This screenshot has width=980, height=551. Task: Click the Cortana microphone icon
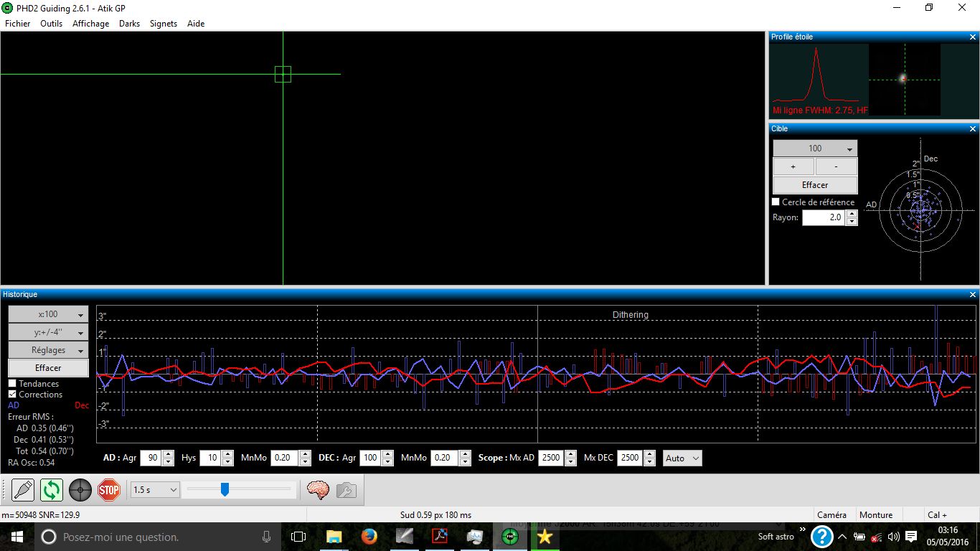point(267,537)
